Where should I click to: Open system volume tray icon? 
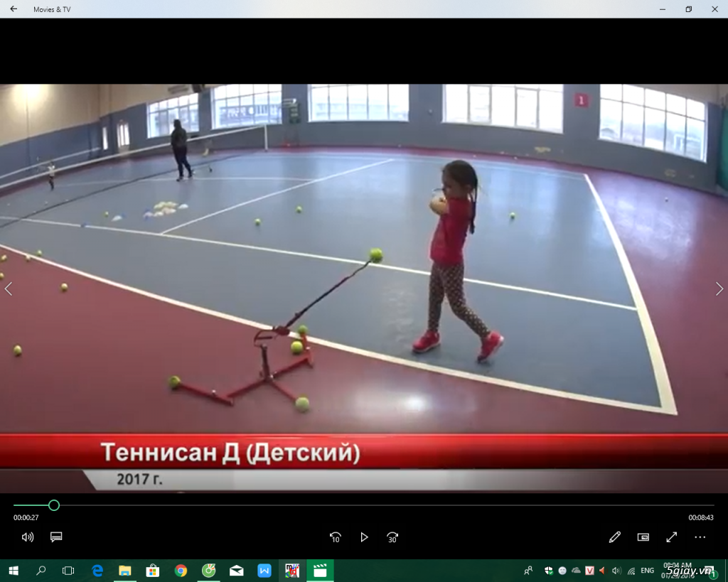pyautogui.click(x=616, y=571)
